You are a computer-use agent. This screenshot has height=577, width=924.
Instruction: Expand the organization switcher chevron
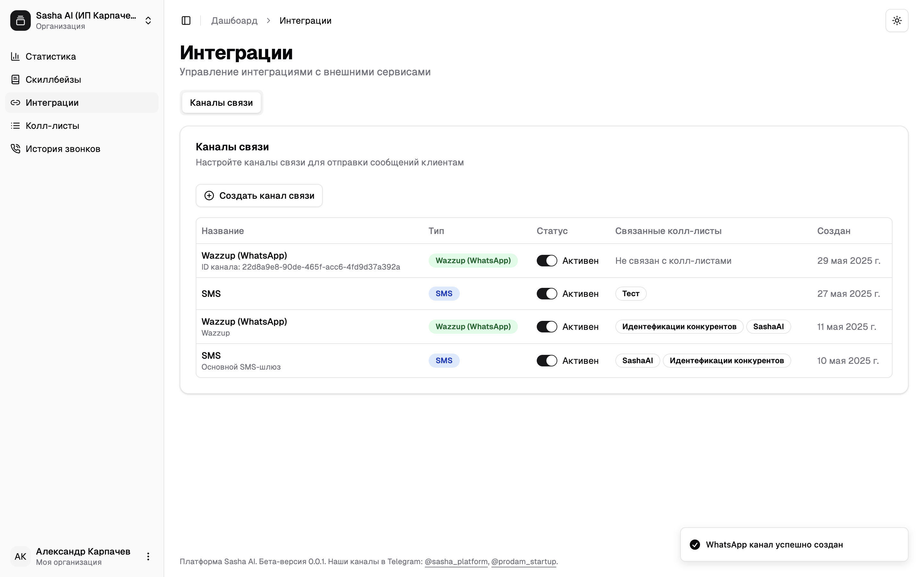[148, 21]
